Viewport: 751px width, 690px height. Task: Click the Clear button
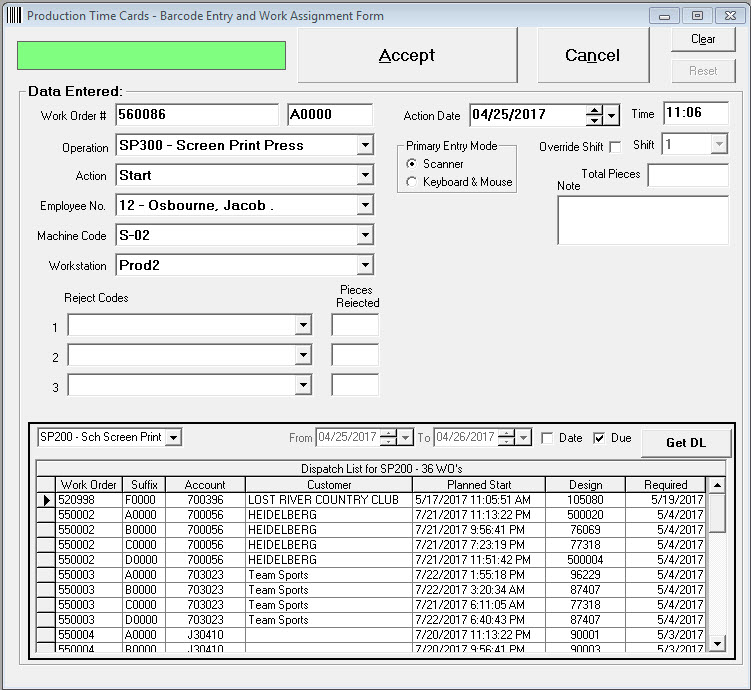coord(703,39)
